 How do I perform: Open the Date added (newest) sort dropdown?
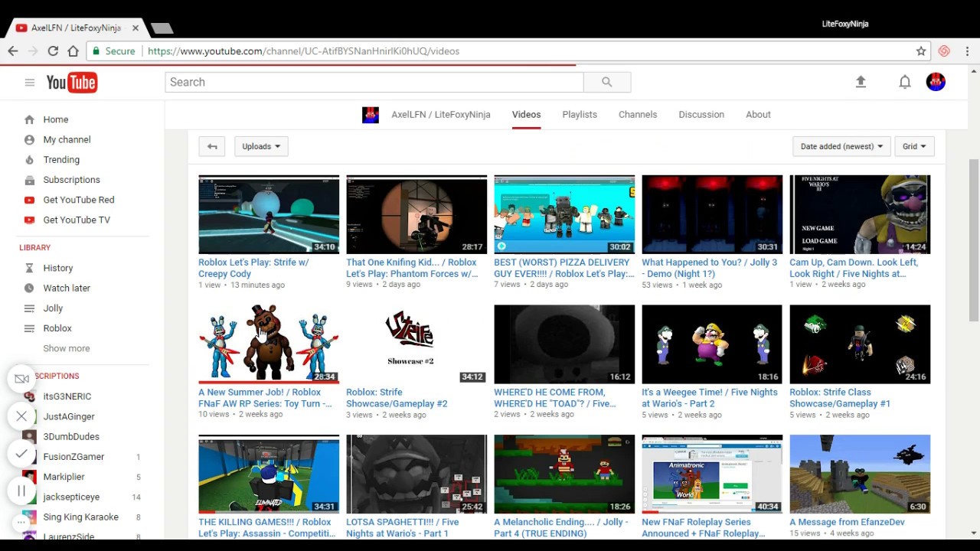pyautogui.click(x=841, y=146)
